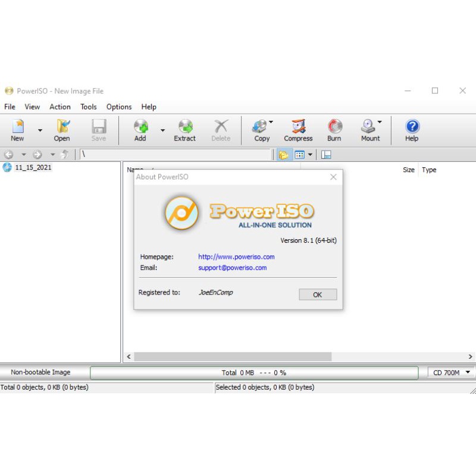The image size is (476, 476).
Task: Toggle the preview pane layout icon
Action: pyautogui.click(x=326, y=155)
